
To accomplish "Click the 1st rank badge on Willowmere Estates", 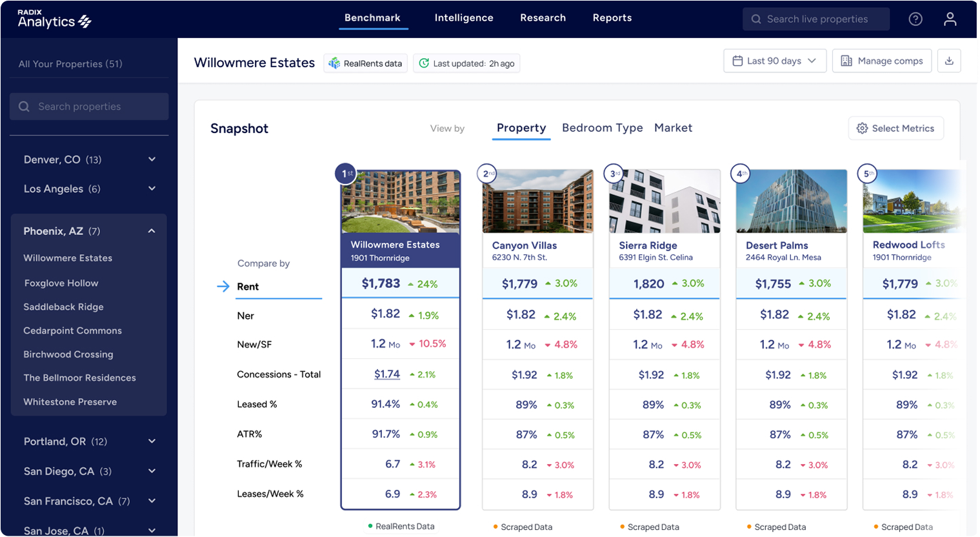I will (346, 174).
